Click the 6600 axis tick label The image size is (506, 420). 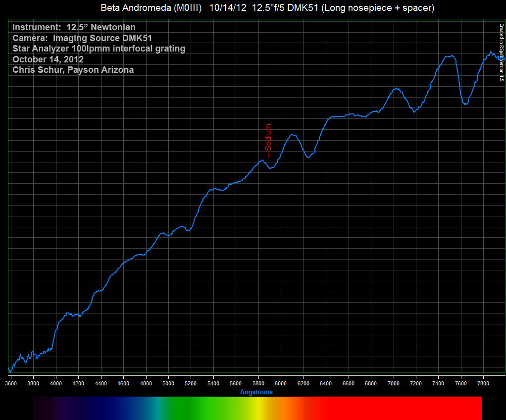pyautogui.click(x=349, y=383)
